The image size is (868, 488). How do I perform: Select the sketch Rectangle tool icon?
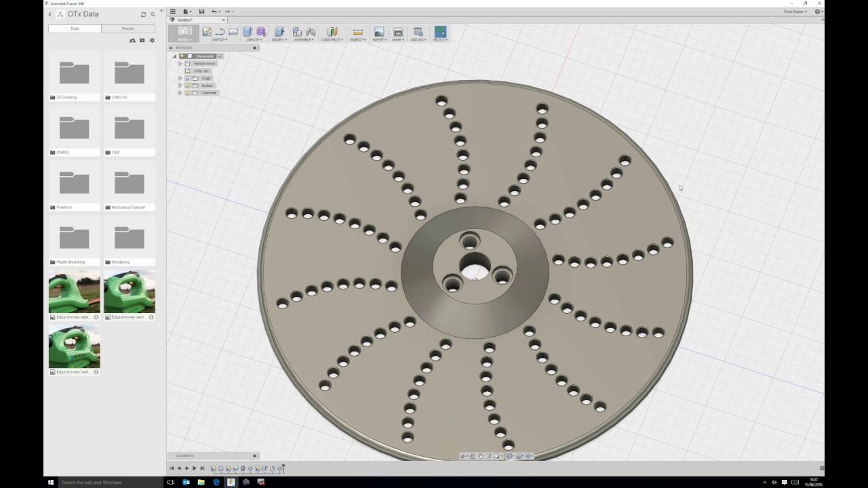click(233, 32)
